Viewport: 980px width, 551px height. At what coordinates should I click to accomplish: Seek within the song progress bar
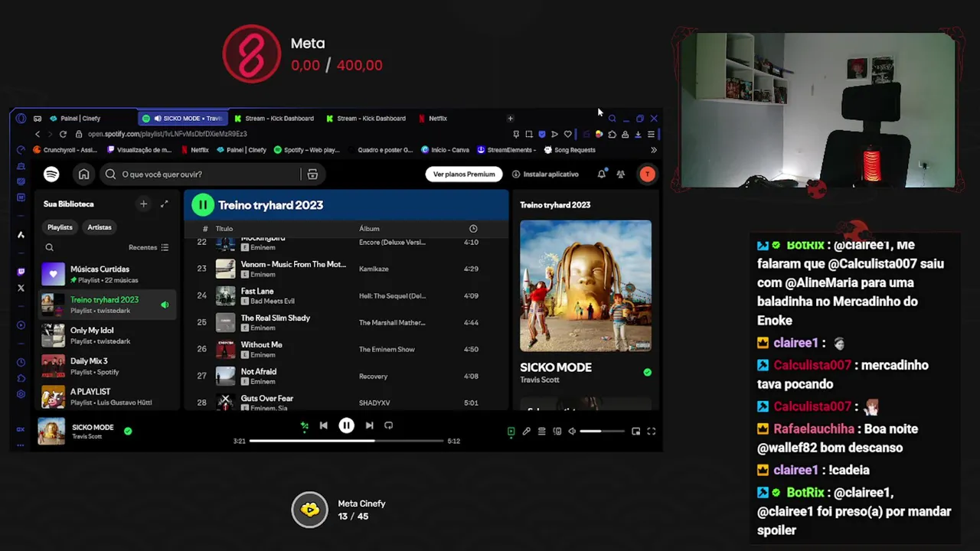coord(346,441)
